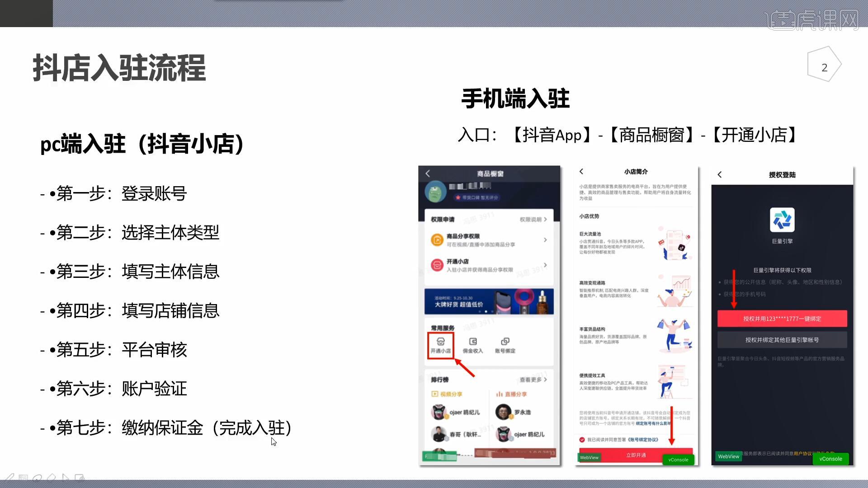Screen dimensions: 868x488
Task: Tap back arrow in 商品橱窗 phone screen
Action: pos(428,174)
